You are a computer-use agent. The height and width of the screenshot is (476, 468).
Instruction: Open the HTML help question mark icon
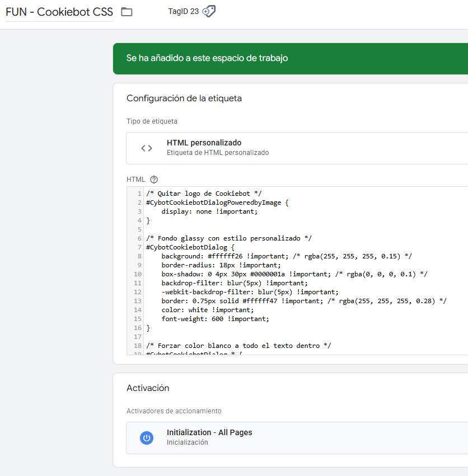tap(154, 180)
